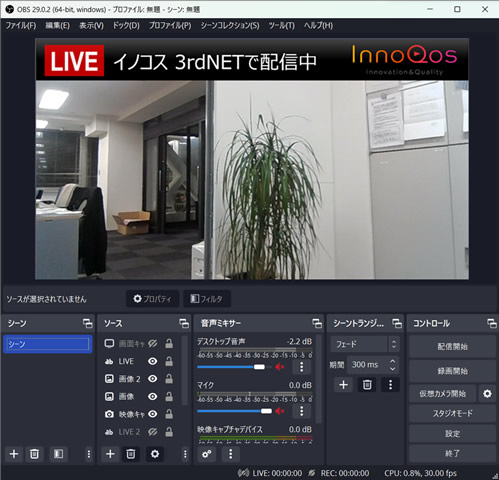
Task: Open 設定 settings button
Action: point(452,433)
